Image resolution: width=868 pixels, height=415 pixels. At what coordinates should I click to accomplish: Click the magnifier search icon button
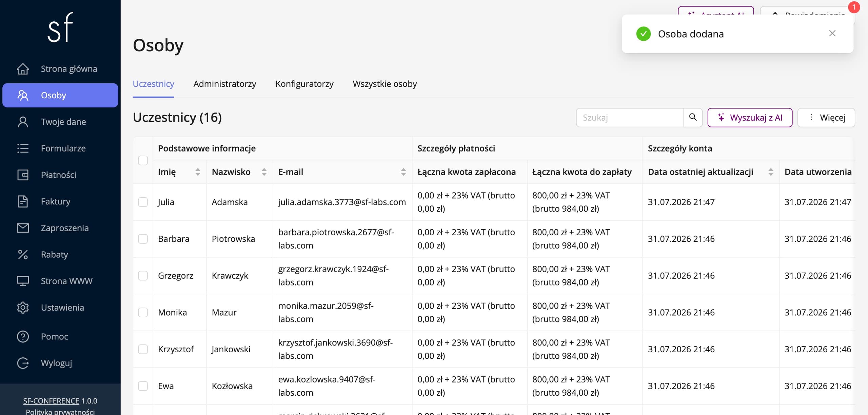pos(693,117)
